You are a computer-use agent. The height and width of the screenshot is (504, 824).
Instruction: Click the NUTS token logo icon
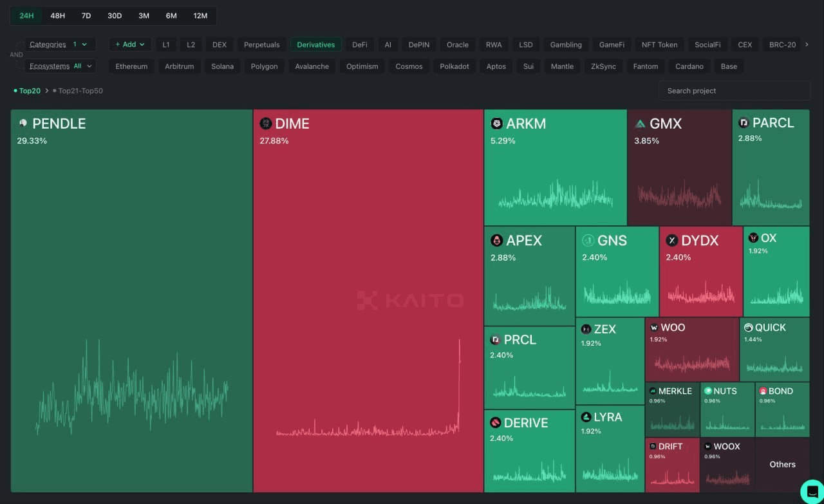pyautogui.click(x=707, y=391)
